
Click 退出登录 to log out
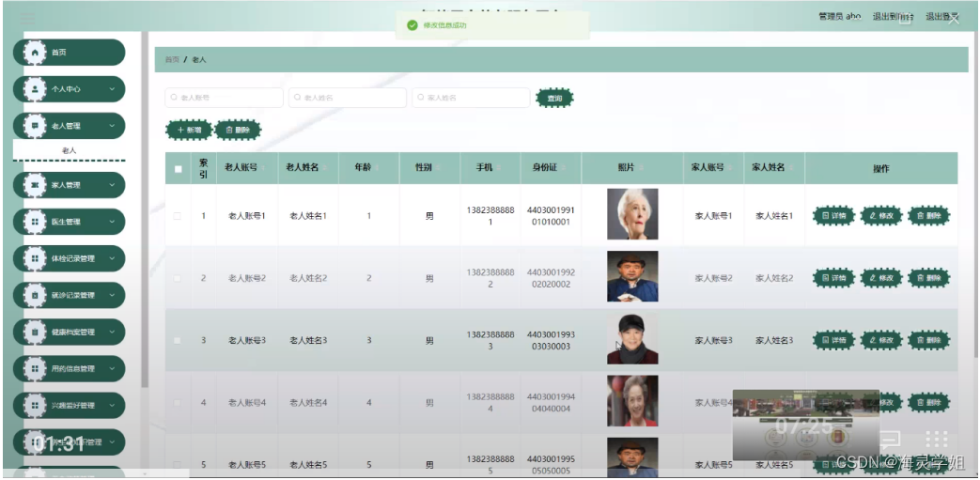[x=942, y=17]
